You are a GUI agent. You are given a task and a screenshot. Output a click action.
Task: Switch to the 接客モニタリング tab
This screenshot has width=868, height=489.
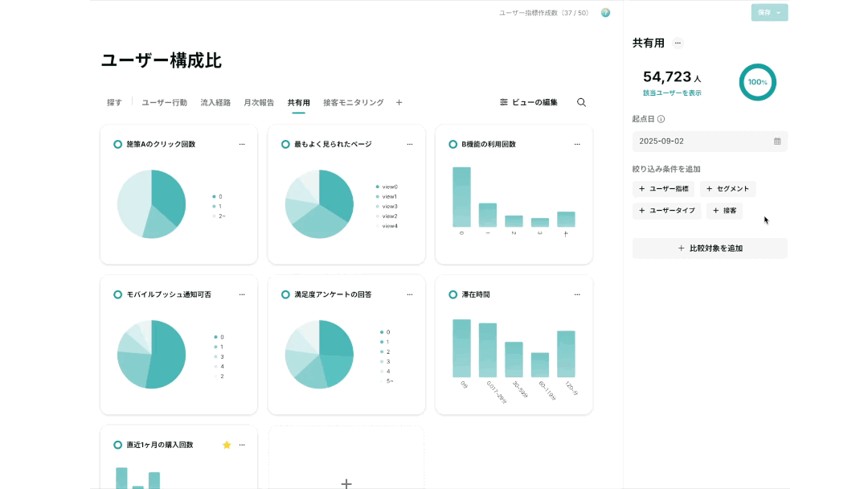click(353, 102)
